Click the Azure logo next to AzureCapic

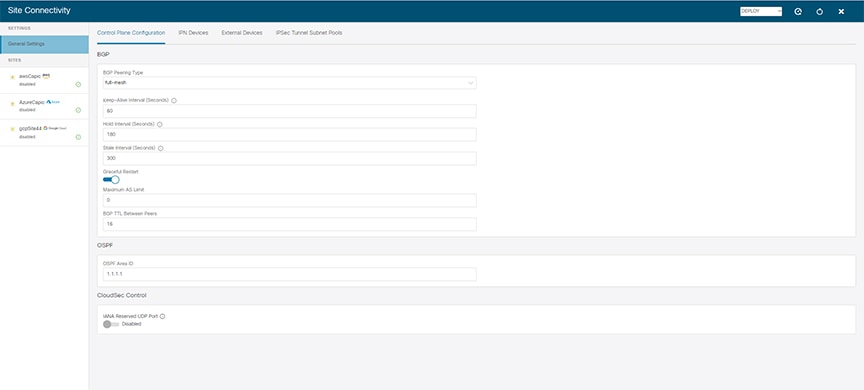53,102
